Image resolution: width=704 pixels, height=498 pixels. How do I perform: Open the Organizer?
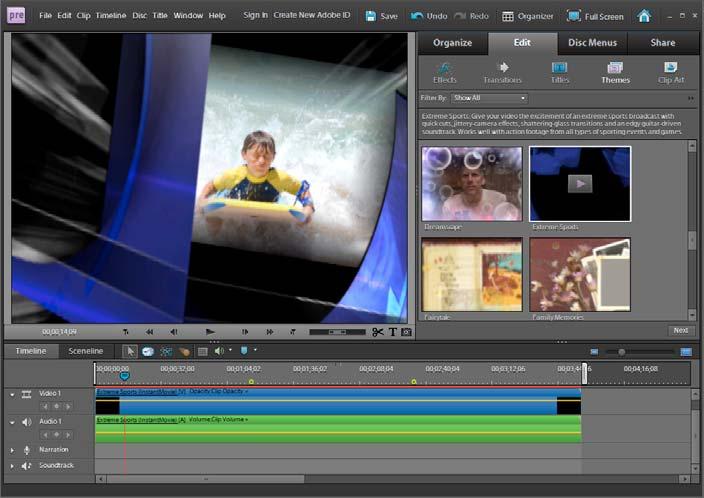[x=528, y=16]
